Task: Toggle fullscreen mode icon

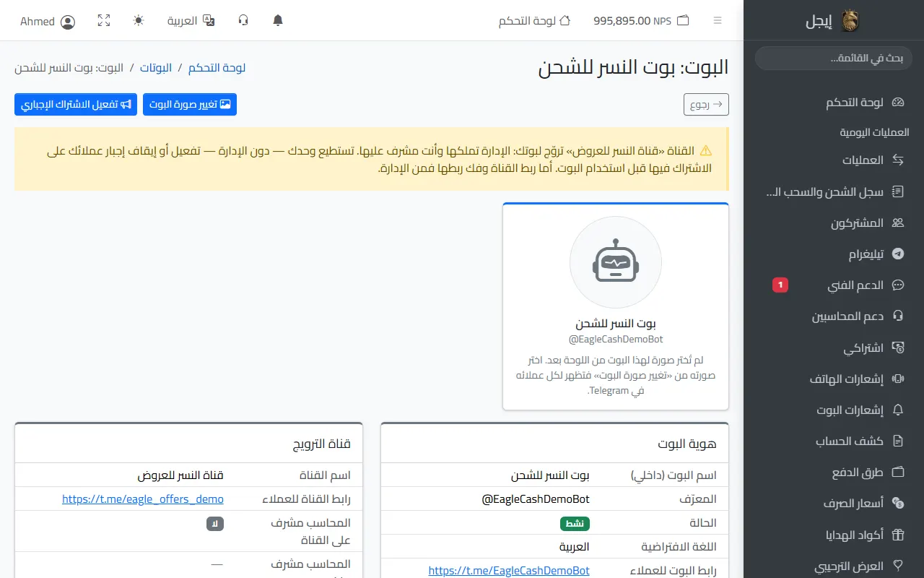Action: click(x=104, y=21)
